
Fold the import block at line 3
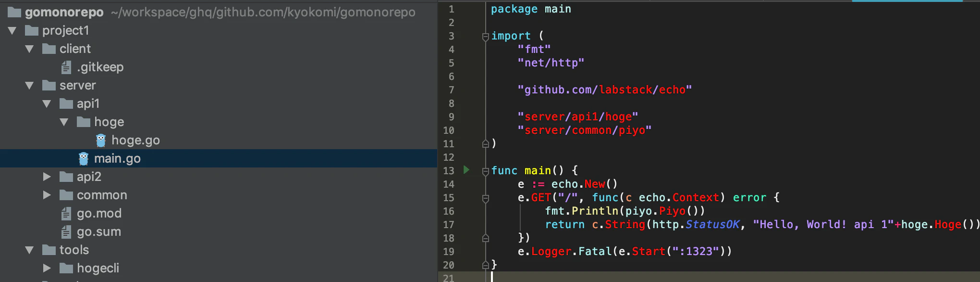[486, 37]
